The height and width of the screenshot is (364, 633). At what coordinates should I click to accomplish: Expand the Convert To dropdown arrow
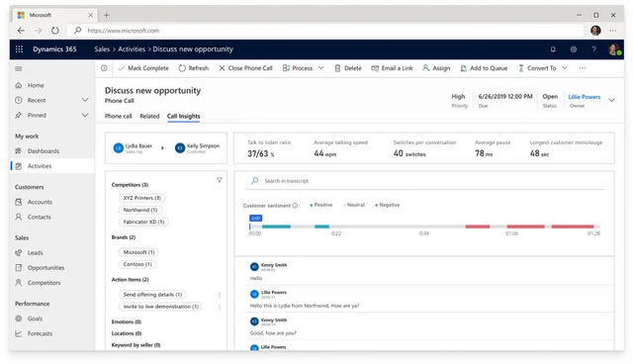tap(565, 68)
